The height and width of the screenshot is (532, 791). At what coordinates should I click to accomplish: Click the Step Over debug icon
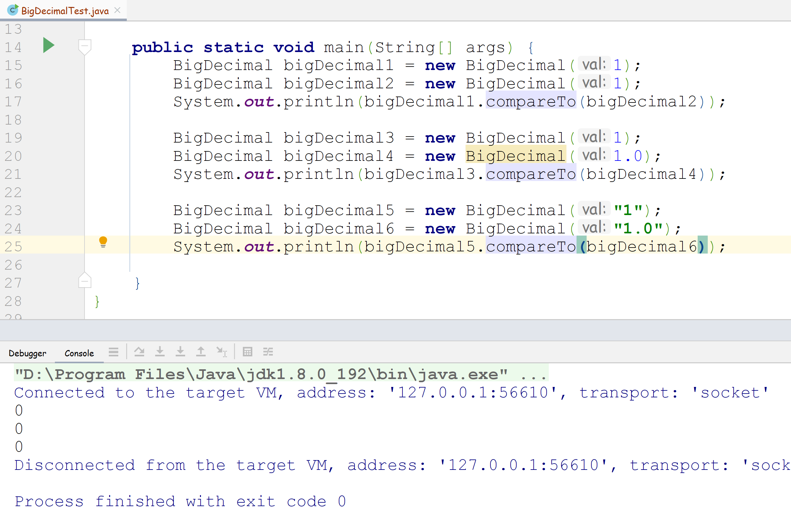(x=139, y=352)
